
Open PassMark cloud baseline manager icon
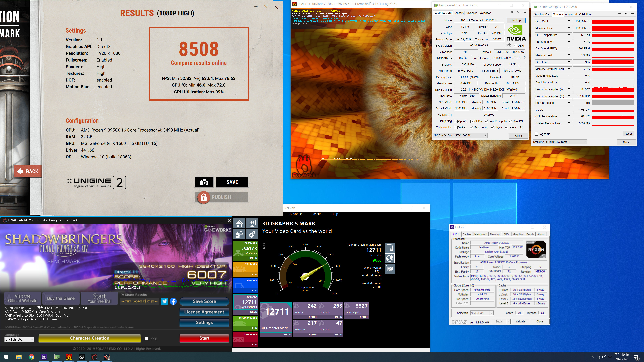click(x=239, y=234)
